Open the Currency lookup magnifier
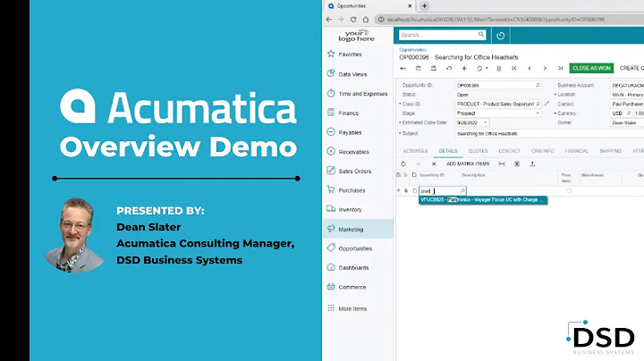644x361 pixels. click(629, 113)
